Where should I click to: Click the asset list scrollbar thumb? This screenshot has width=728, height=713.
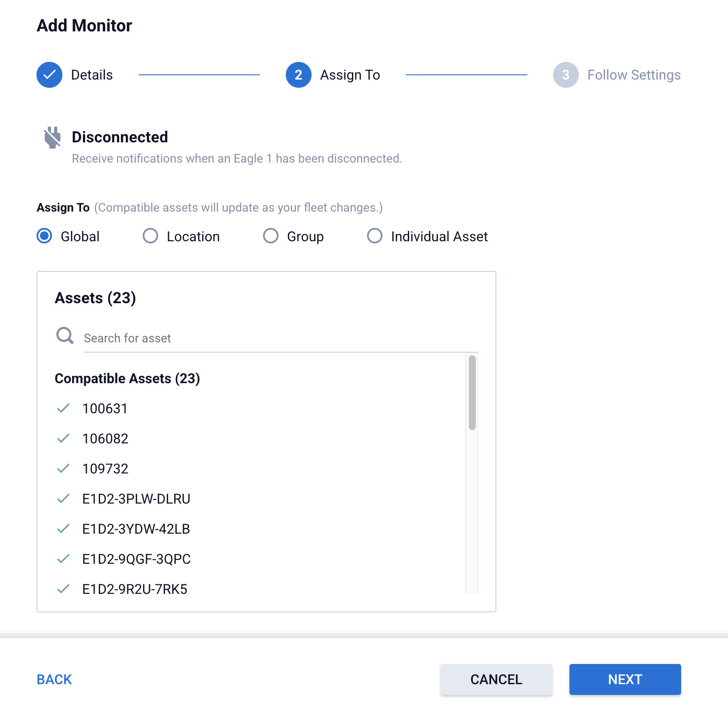472,392
